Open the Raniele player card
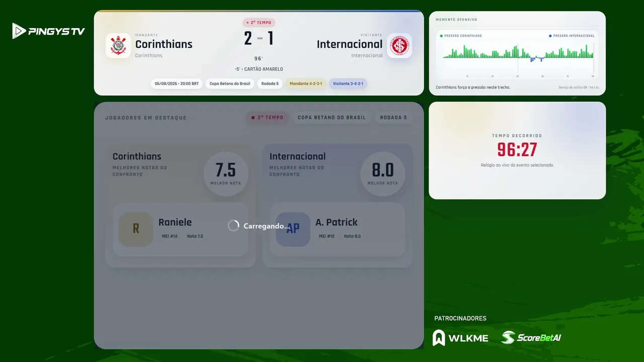This screenshot has height=362, width=644. 181,229
